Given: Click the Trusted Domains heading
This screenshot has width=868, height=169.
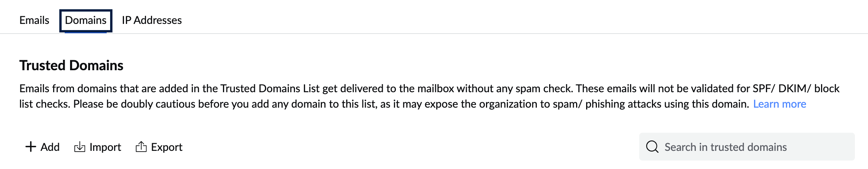Looking at the screenshot, I should pos(71,65).
